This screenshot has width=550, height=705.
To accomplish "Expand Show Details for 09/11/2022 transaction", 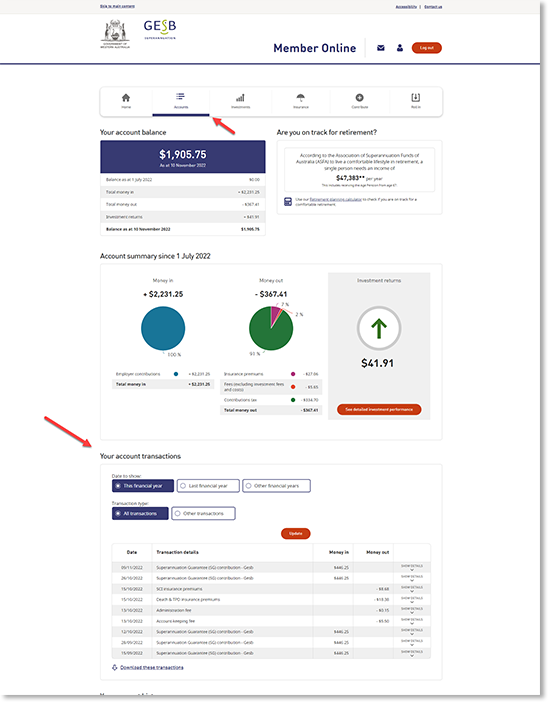I will click(x=413, y=569).
